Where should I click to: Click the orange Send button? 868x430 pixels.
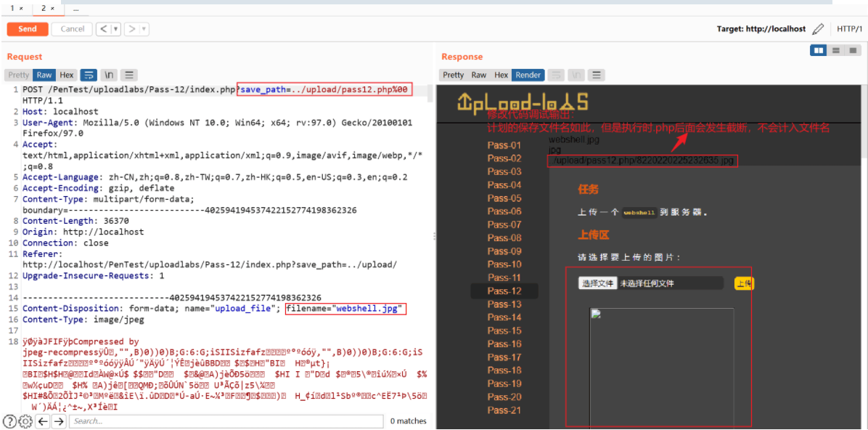click(27, 29)
